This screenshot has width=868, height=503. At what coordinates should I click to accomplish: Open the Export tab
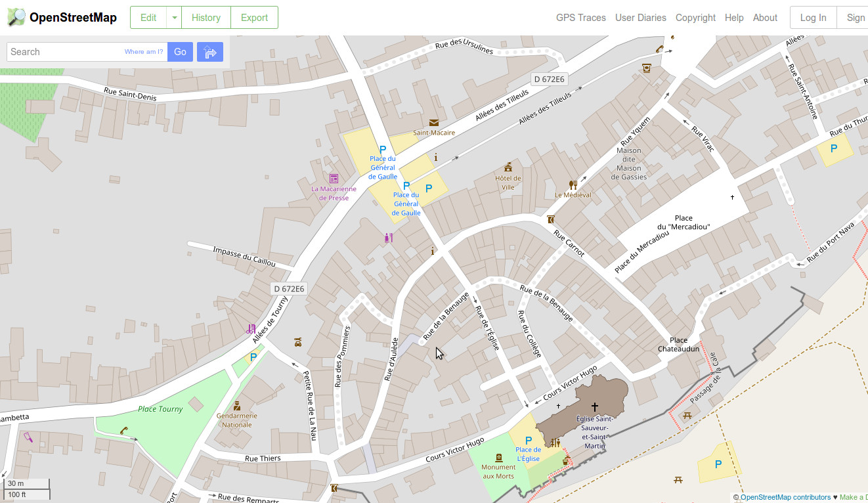tap(254, 18)
